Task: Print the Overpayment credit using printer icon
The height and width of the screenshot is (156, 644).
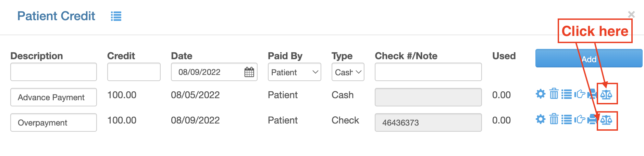Action: 592,119
